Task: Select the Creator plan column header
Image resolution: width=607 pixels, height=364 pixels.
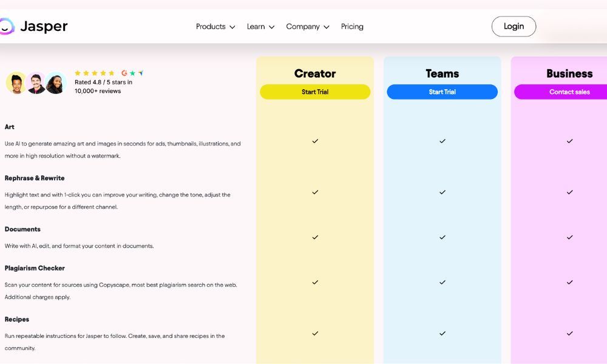Action: coord(314,73)
